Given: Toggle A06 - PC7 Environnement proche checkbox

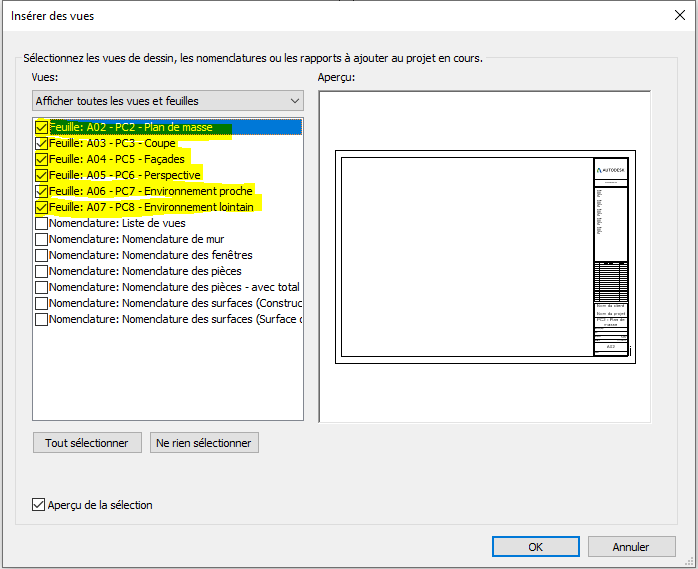Looking at the screenshot, I should [41, 192].
